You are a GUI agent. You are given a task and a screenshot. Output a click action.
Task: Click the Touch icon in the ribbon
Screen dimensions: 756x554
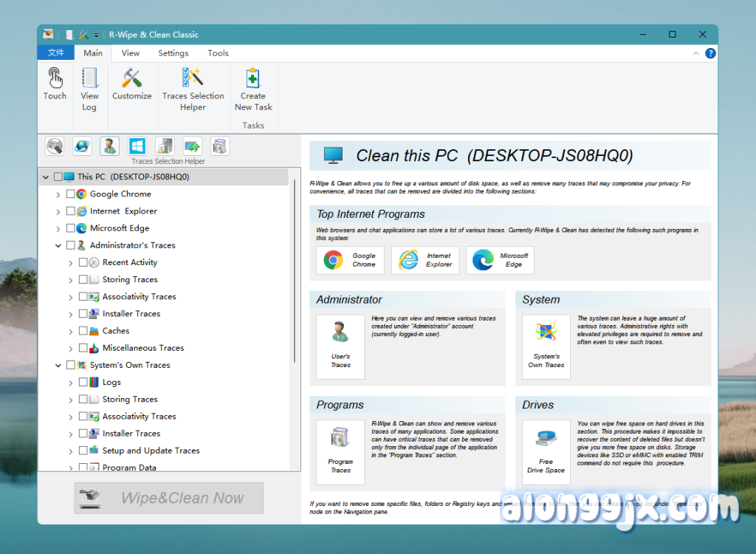tap(55, 84)
